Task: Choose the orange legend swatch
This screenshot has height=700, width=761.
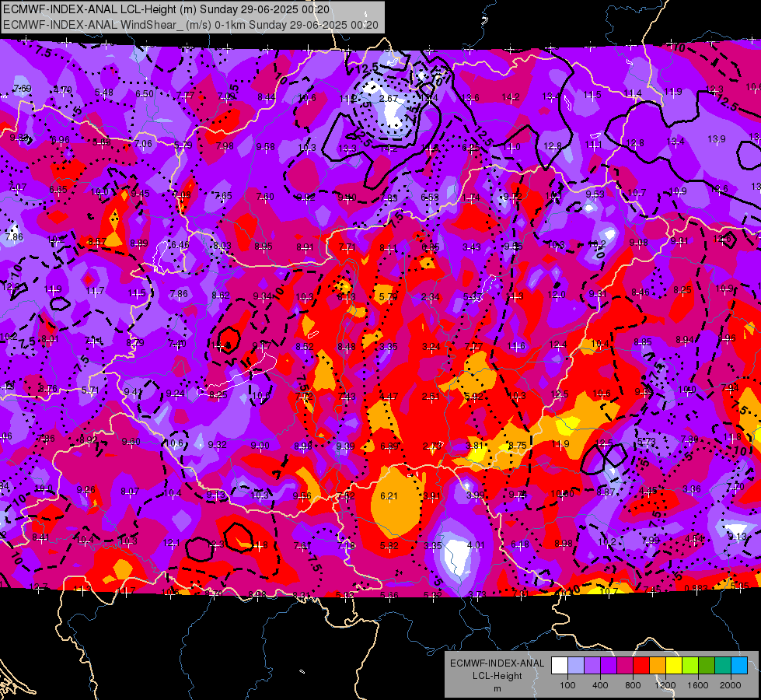Action: 658,665
